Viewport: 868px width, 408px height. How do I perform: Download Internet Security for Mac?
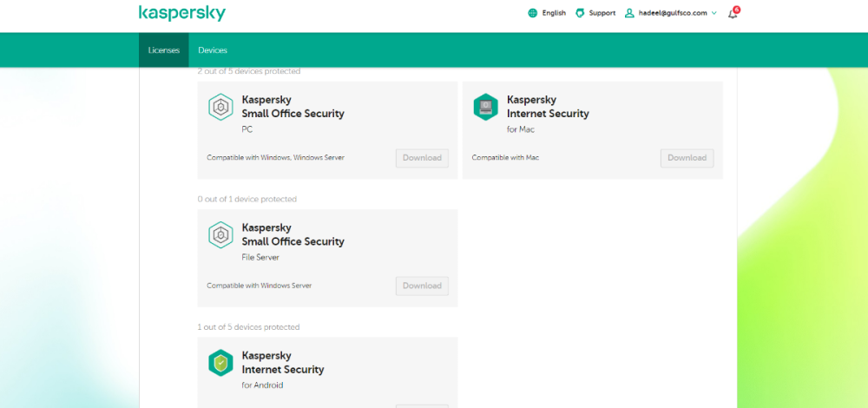click(x=687, y=158)
